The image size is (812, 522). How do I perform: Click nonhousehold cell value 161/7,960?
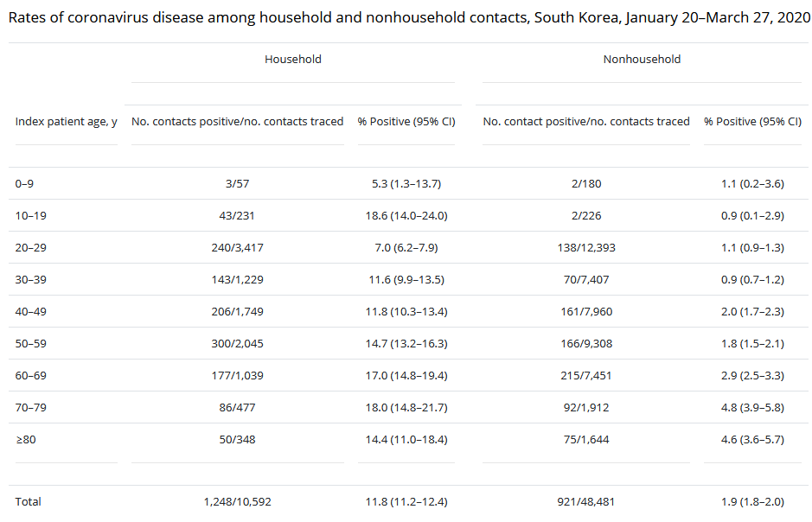(586, 312)
